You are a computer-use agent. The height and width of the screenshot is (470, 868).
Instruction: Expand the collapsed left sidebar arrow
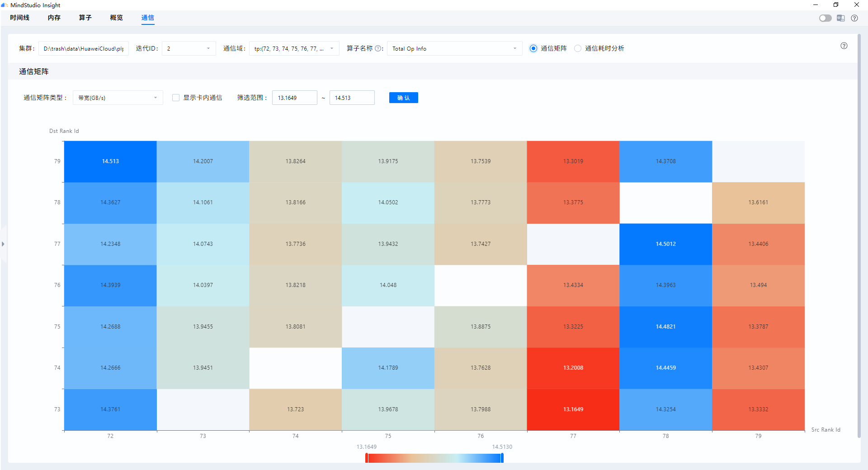(3, 244)
